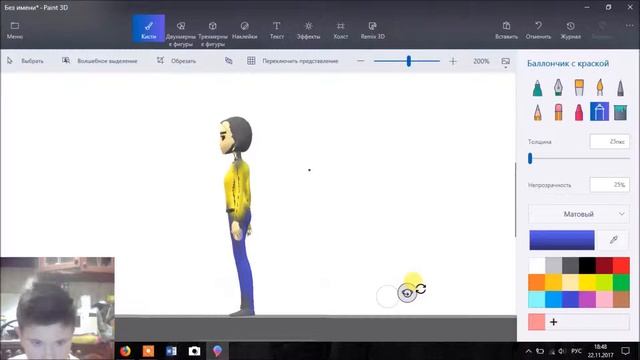
Task: Select the fill bucket tool
Action: 620,112
